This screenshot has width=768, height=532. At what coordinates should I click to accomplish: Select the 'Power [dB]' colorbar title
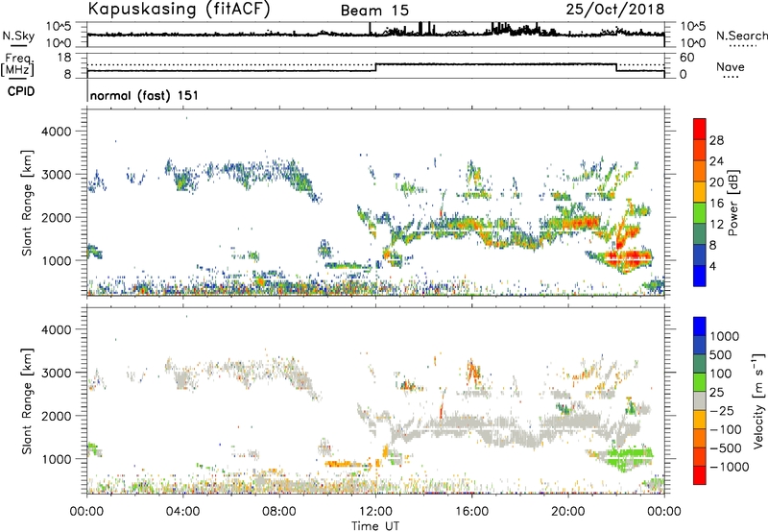(x=732, y=203)
